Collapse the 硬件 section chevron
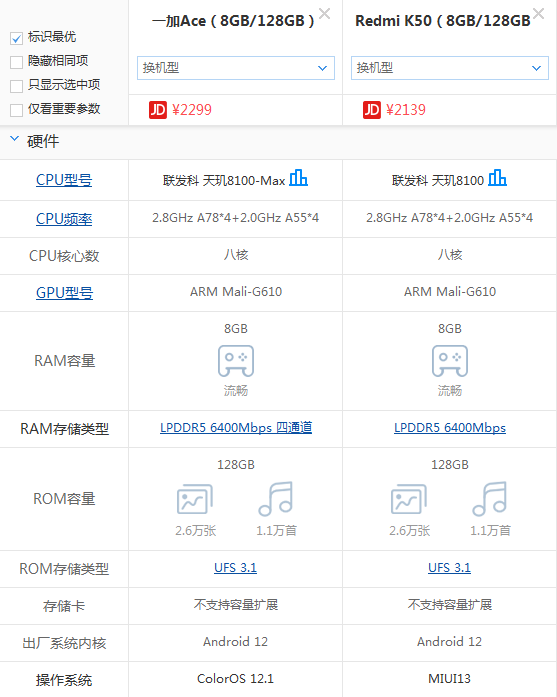Screen dimensions: 557x697 tap(15, 139)
